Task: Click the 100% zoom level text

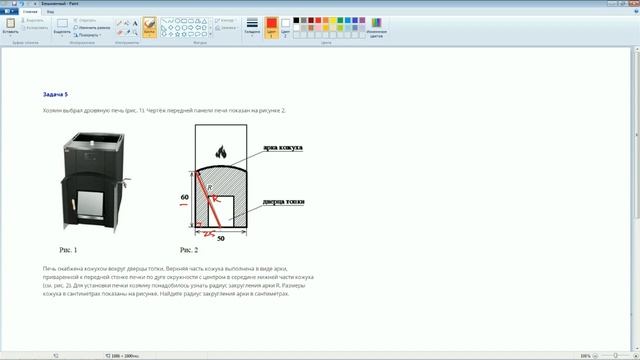Action: click(585, 356)
